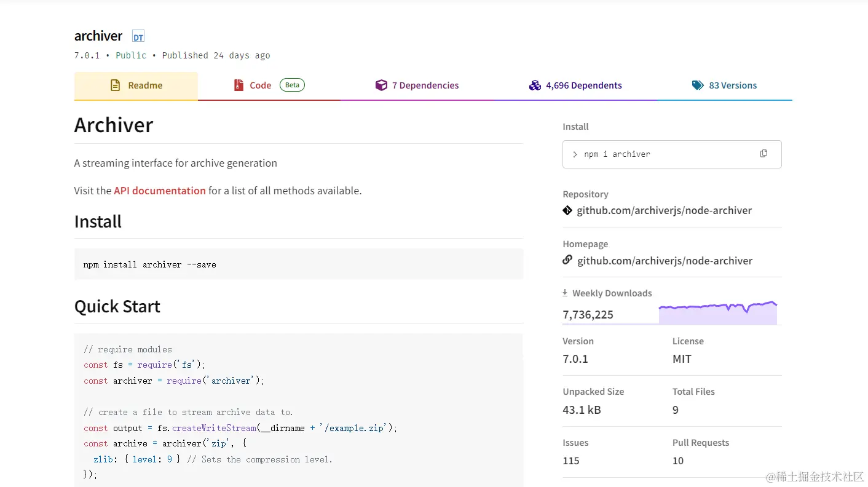Click the Total Files value 9
Viewport: 868px width, 487px height.
[x=676, y=410]
